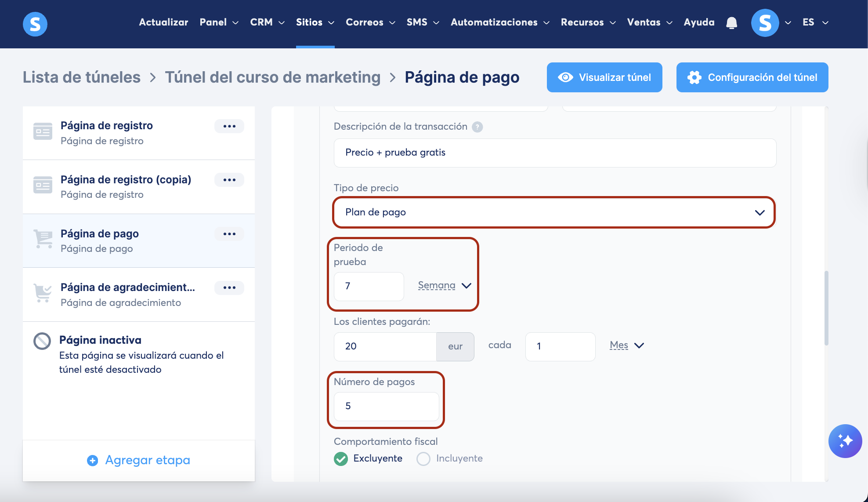Open three-dot menu for Página de pago

(x=229, y=234)
